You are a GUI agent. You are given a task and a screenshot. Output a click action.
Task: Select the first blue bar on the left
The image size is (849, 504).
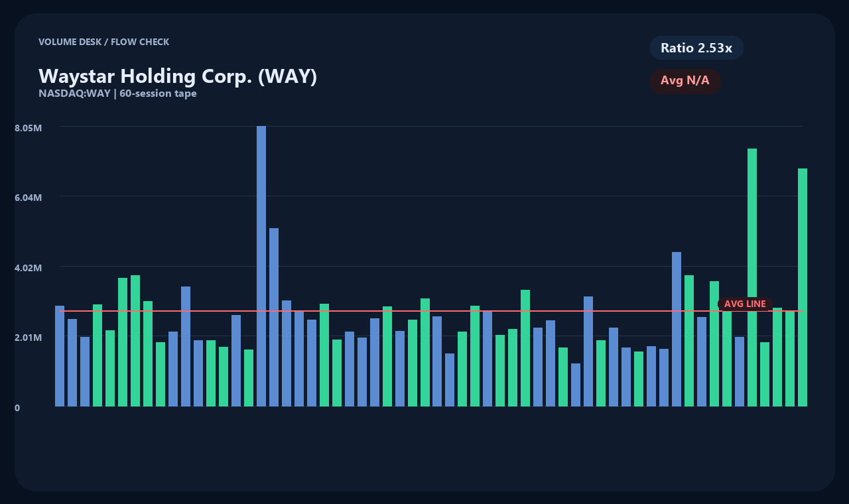[x=60, y=356]
